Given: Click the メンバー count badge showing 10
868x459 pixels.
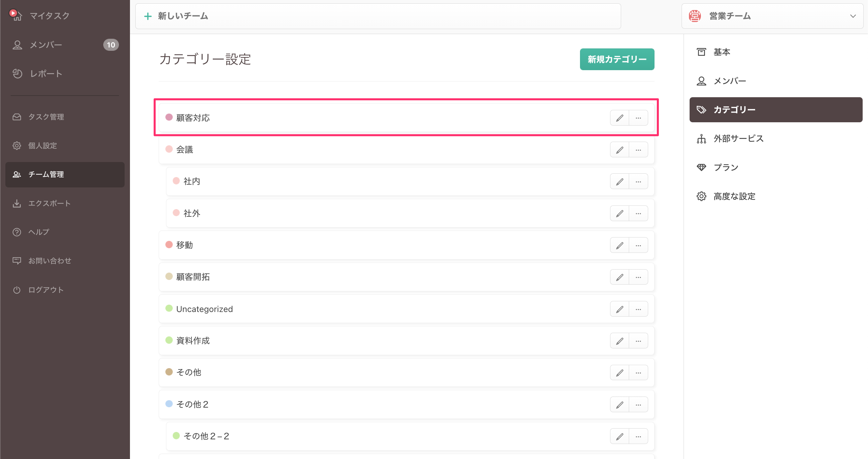Looking at the screenshot, I should 111,45.
